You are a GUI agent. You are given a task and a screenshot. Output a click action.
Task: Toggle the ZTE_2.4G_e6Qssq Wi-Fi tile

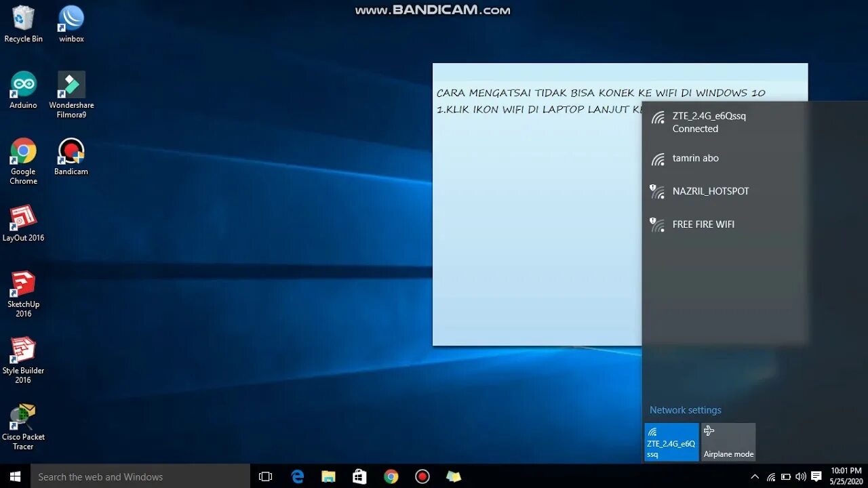(x=671, y=442)
